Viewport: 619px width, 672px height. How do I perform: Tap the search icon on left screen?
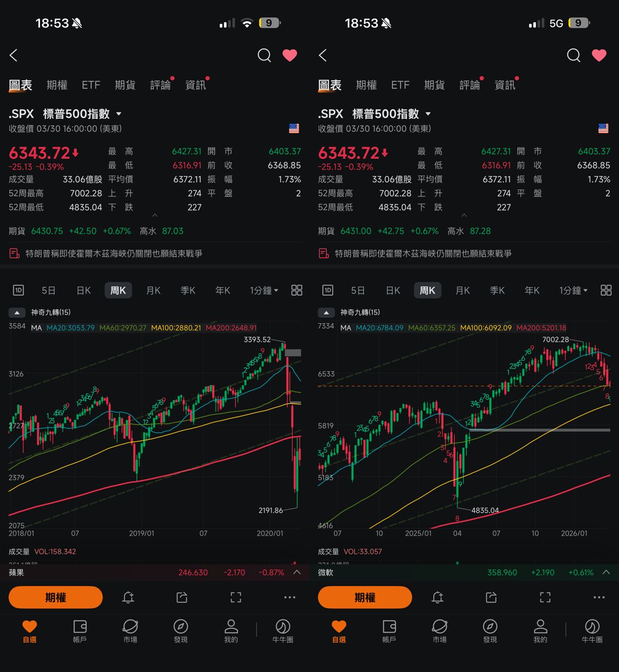264,55
